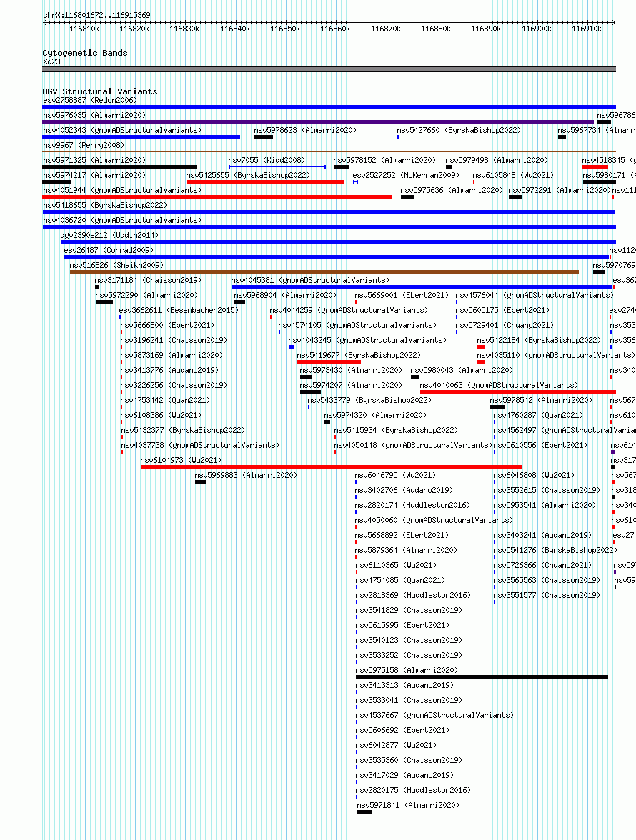Image resolution: width=636 pixels, height=840 pixels.
Task: Click the 116900k ruler tick label
Action: tap(537, 29)
